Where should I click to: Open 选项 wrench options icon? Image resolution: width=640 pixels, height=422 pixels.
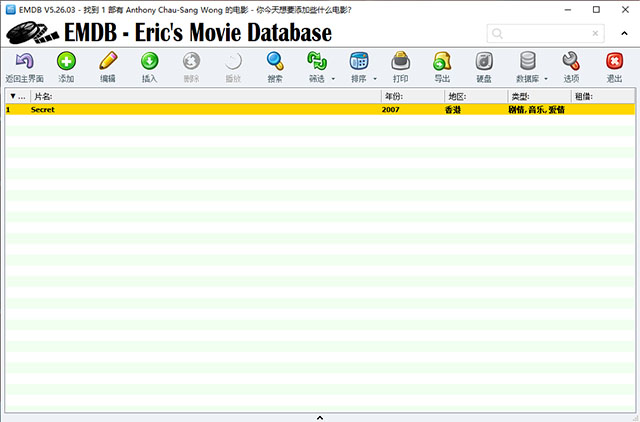point(571,61)
